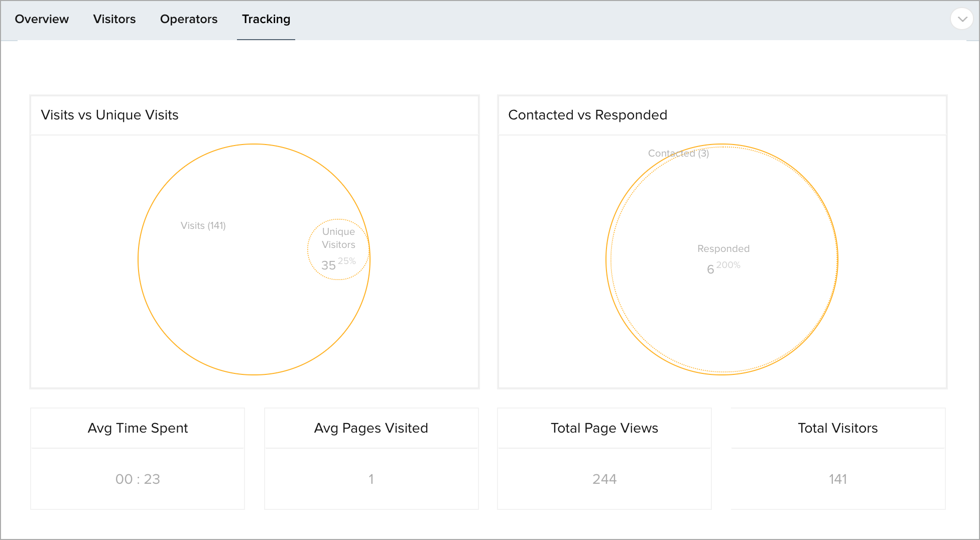Click the 35 unique visitors count

(328, 265)
